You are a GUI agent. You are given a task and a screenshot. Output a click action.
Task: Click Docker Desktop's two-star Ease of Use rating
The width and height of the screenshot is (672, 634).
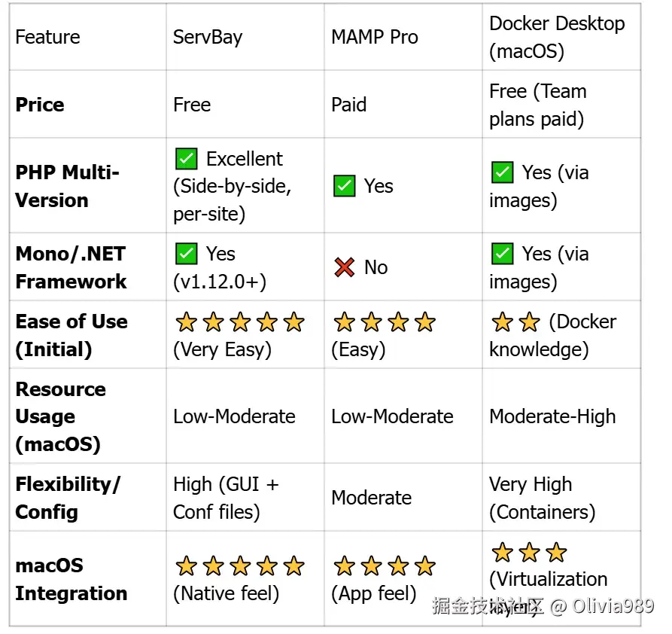coord(515,322)
